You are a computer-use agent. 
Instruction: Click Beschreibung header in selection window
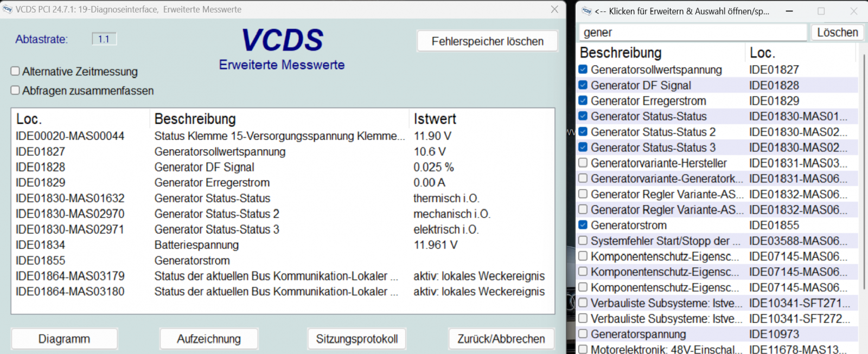[621, 53]
